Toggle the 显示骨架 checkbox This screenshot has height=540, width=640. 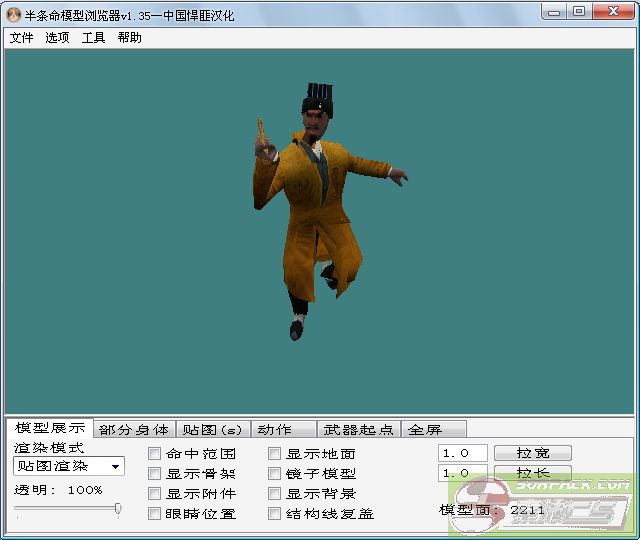[155, 474]
